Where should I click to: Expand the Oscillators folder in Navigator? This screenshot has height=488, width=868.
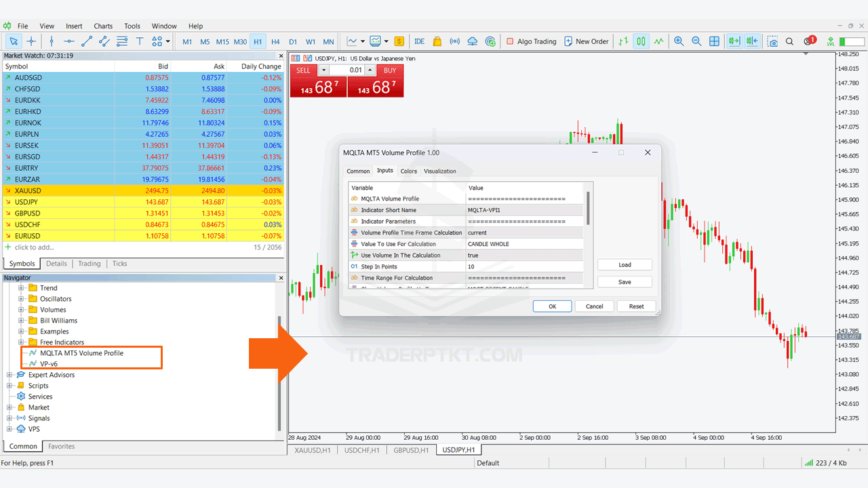pyautogui.click(x=21, y=299)
